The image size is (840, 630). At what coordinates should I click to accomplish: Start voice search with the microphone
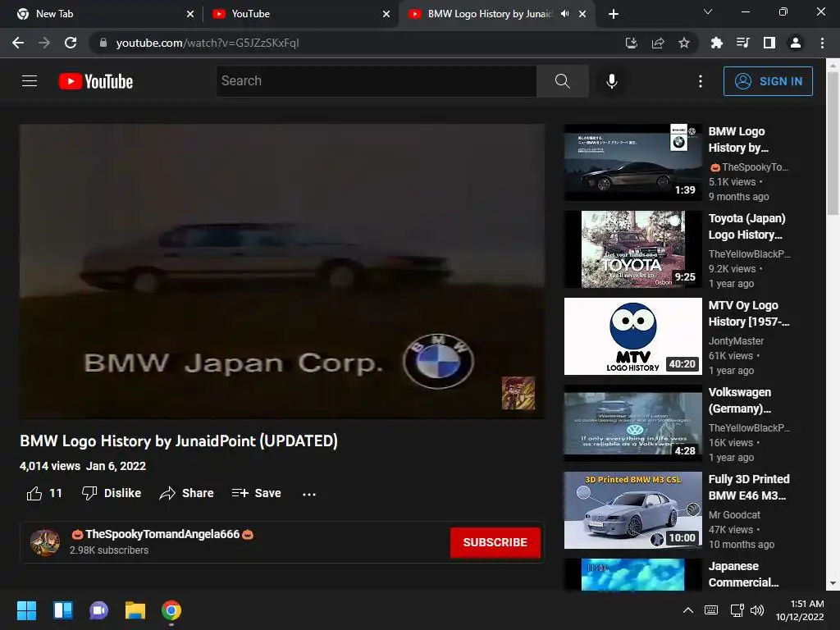(x=611, y=81)
